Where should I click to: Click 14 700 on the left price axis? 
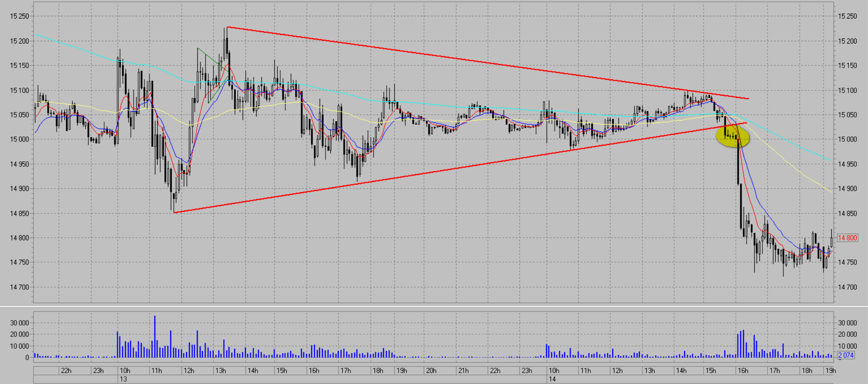19,287
